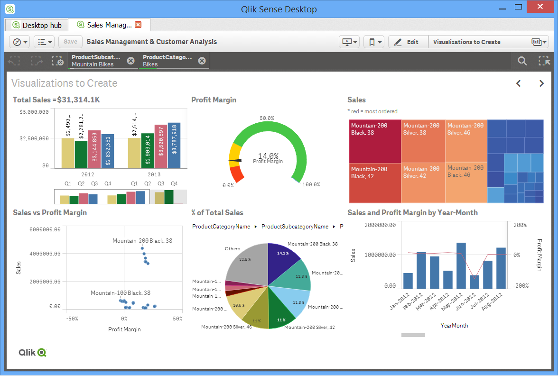Screen dimensions: 558x392
Task: Close the Sales Manag... tab
Action: (x=139, y=25)
